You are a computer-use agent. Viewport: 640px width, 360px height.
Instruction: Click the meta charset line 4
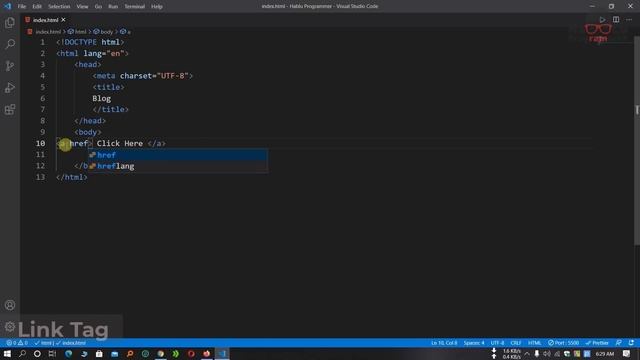click(142, 76)
